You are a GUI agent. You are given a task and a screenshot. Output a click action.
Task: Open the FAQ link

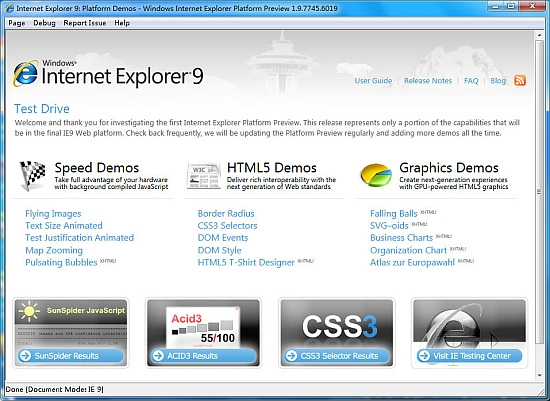pos(471,81)
